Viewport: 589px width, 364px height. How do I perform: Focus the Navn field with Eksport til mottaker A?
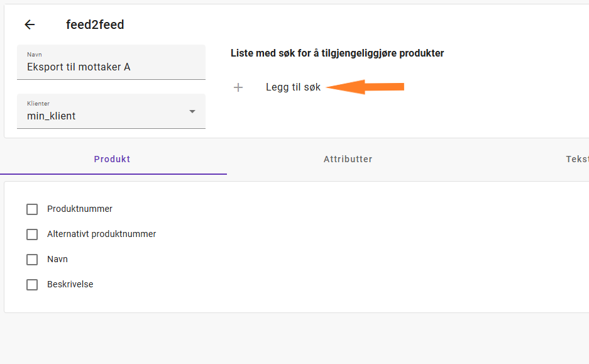111,62
